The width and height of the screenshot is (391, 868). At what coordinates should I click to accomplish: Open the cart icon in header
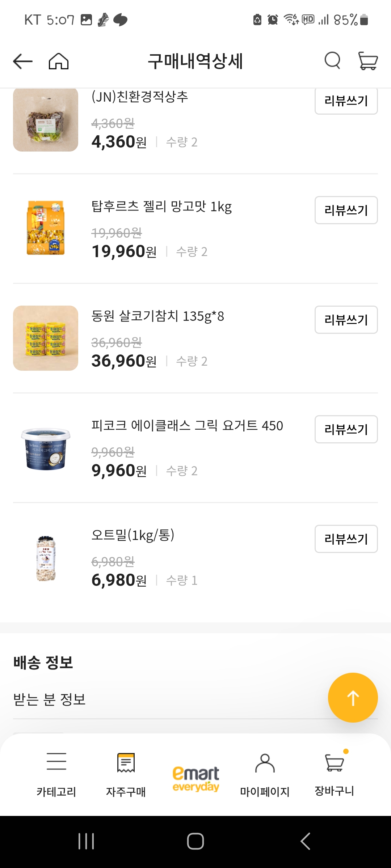click(x=368, y=60)
